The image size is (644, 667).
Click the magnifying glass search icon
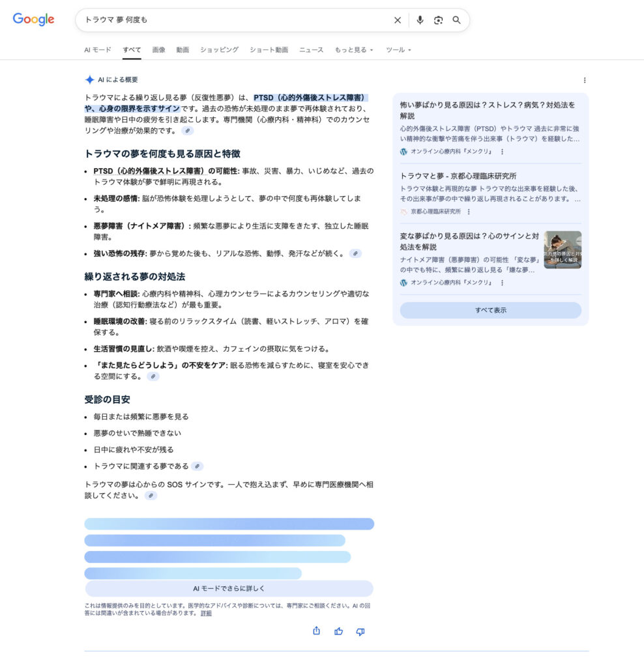click(457, 20)
